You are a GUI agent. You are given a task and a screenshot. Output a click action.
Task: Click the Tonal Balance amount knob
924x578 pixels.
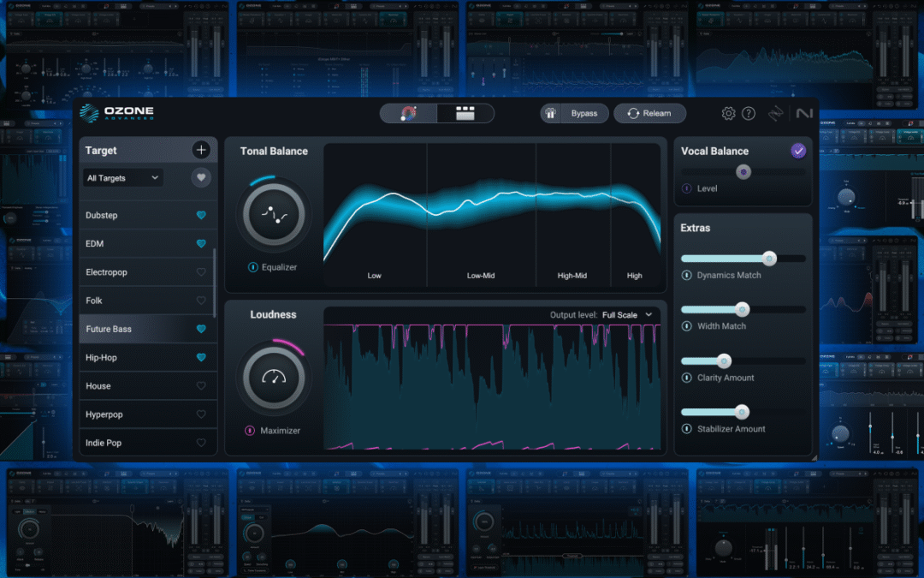point(274,215)
